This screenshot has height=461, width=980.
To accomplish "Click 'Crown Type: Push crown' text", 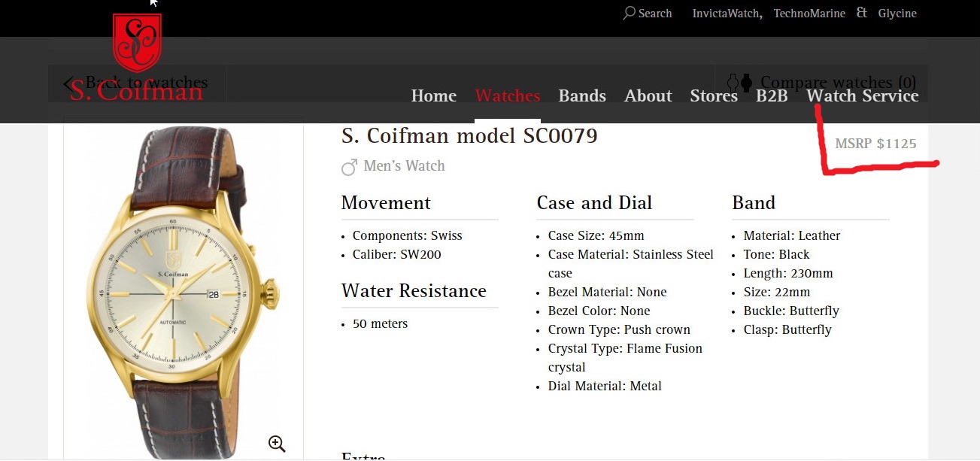I will point(619,329).
